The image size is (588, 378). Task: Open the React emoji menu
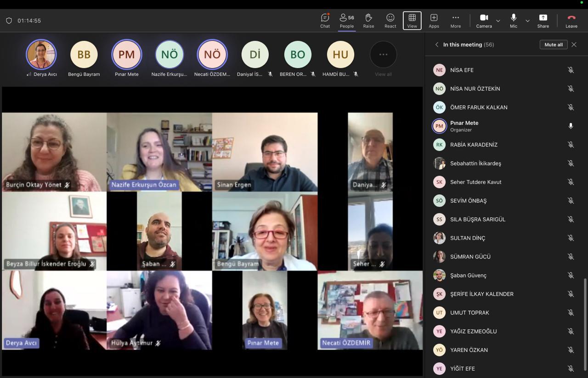(x=390, y=21)
